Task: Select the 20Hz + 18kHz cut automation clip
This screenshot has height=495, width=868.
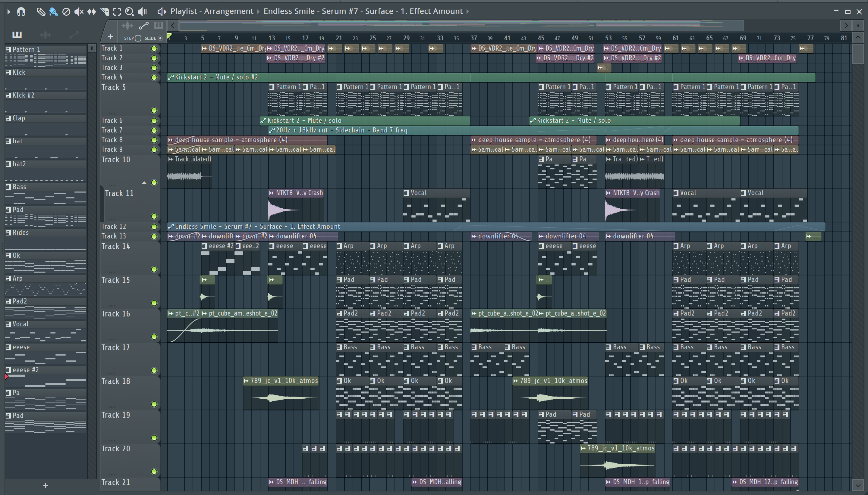Action: [x=533, y=130]
